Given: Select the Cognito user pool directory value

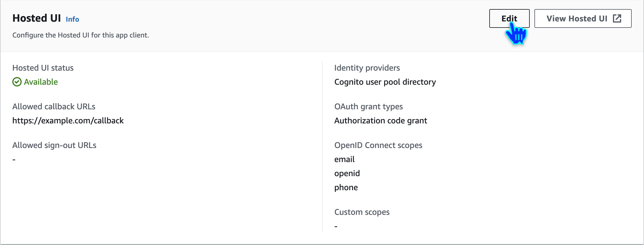Looking at the screenshot, I should point(385,82).
